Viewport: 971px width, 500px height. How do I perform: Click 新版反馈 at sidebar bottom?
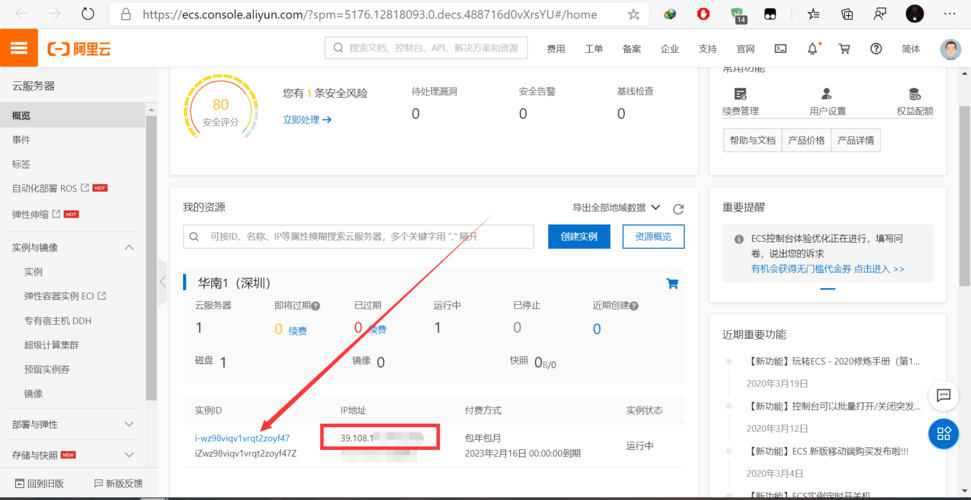coord(118,483)
